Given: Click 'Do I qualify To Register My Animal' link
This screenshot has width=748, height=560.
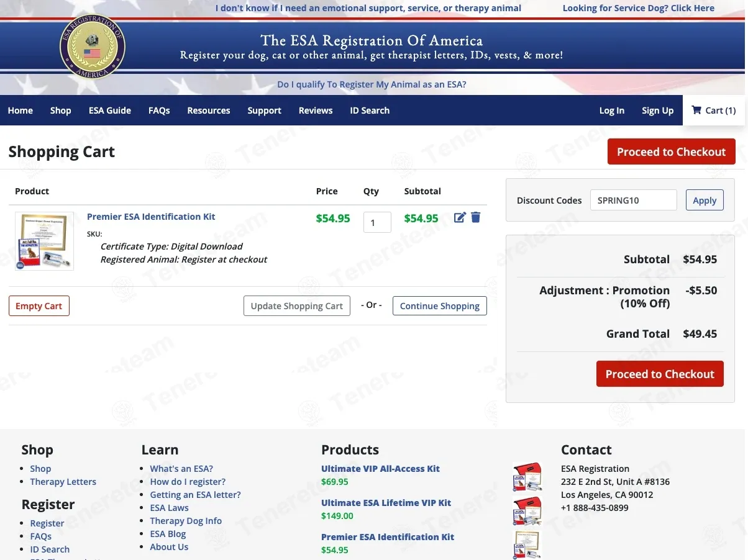Looking at the screenshot, I should [x=372, y=84].
